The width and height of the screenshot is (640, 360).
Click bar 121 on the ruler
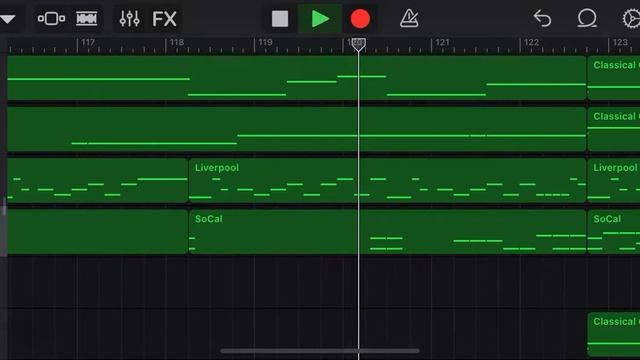point(442,42)
